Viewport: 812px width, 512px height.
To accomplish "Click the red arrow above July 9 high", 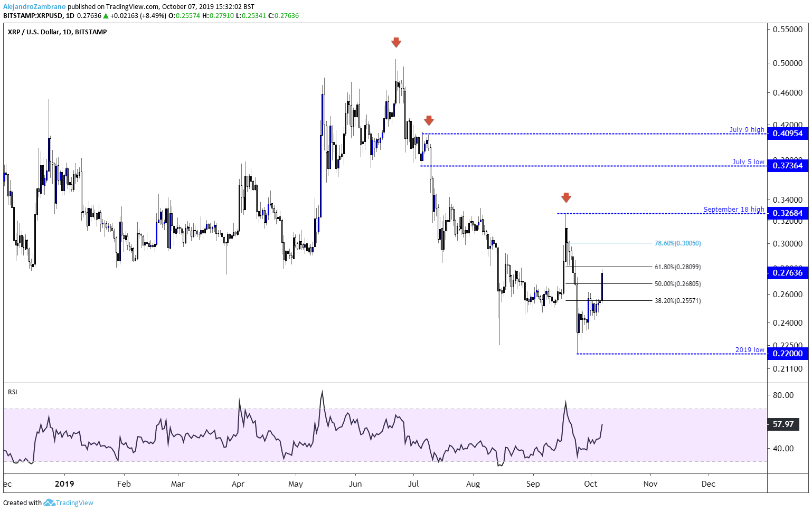I will pos(429,120).
